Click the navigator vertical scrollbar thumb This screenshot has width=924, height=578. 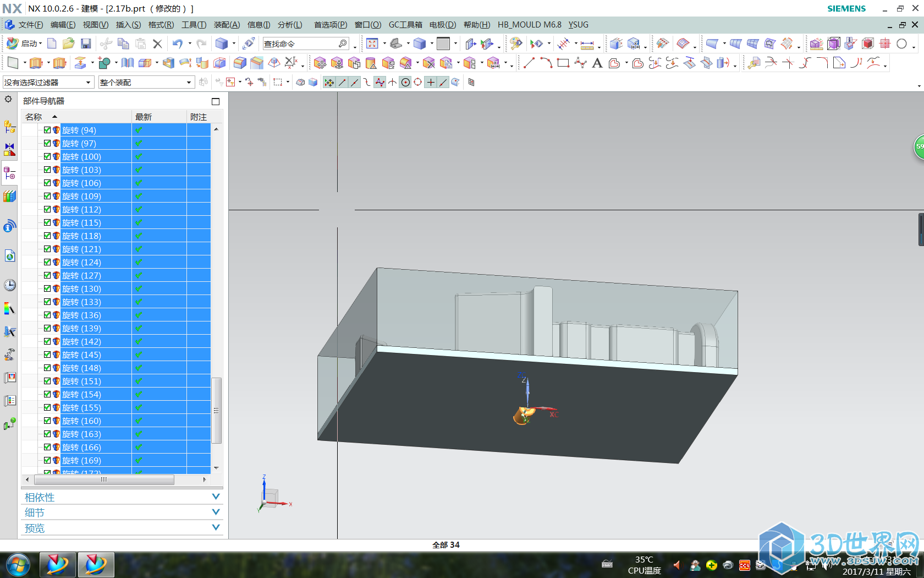(x=216, y=410)
